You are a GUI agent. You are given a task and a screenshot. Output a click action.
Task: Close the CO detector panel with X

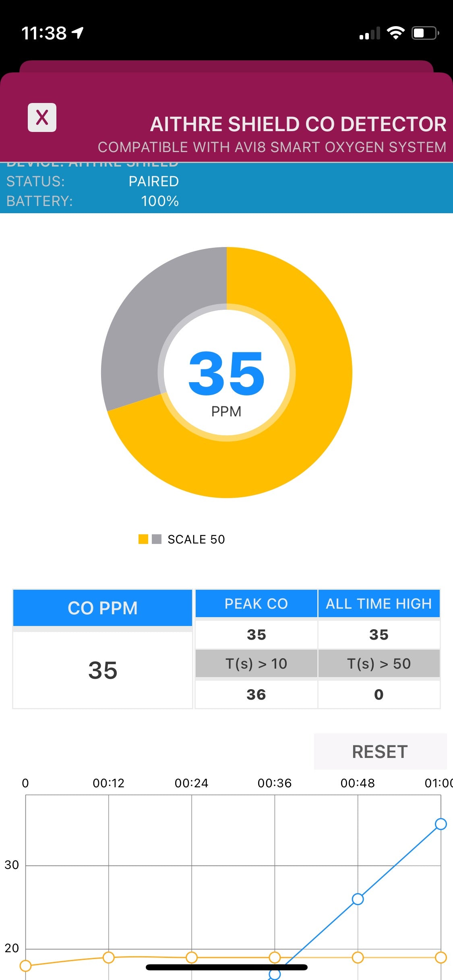tap(42, 117)
